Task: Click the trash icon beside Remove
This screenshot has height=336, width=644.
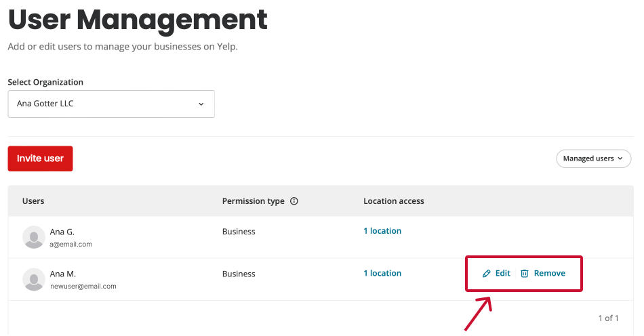Action: tap(525, 274)
